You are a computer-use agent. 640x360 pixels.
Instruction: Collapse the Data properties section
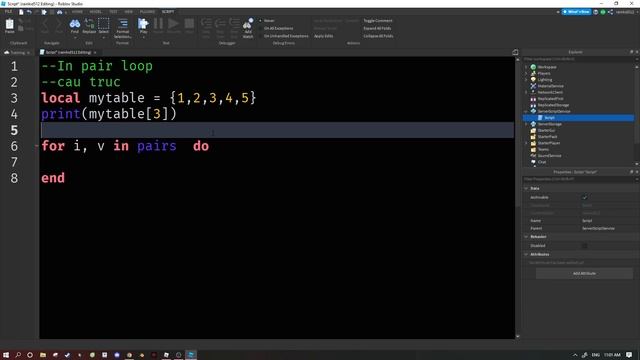[x=526, y=189]
